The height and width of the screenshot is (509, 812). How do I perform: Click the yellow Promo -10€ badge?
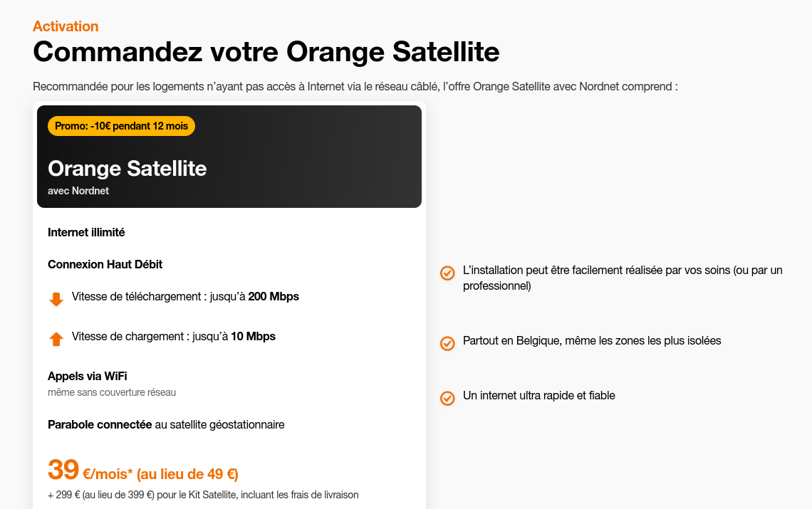(x=121, y=126)
